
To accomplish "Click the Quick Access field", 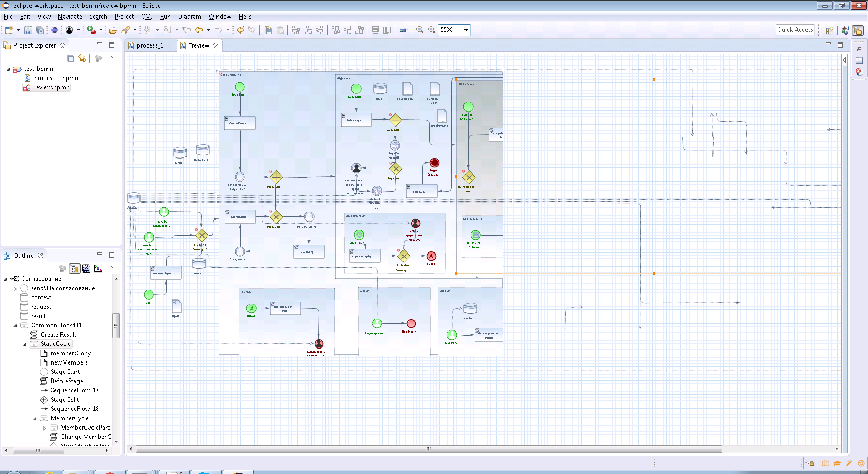I will pos(795,30).
